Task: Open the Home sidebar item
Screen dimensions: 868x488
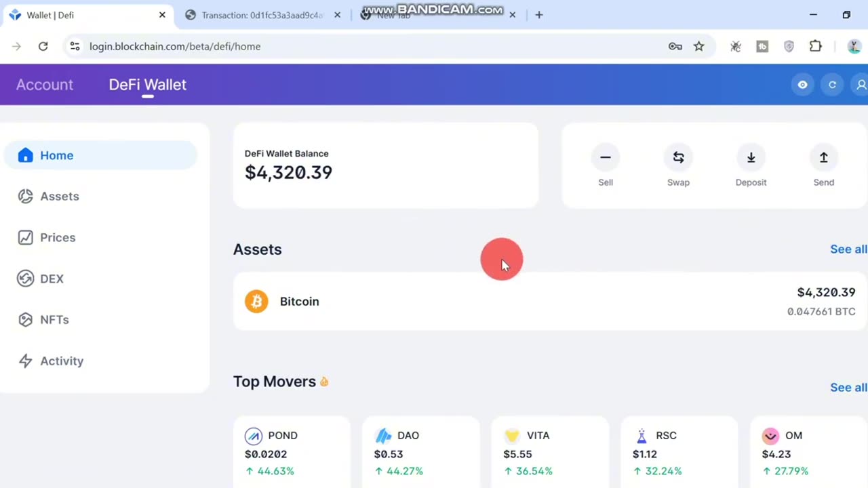Action: coord(100,155)
